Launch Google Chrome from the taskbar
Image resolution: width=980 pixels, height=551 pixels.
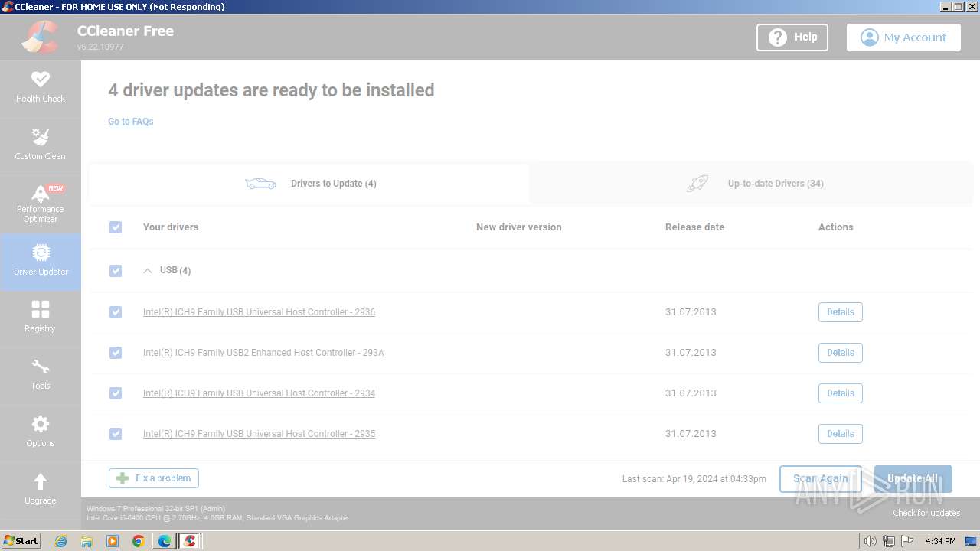click(139, 541)
